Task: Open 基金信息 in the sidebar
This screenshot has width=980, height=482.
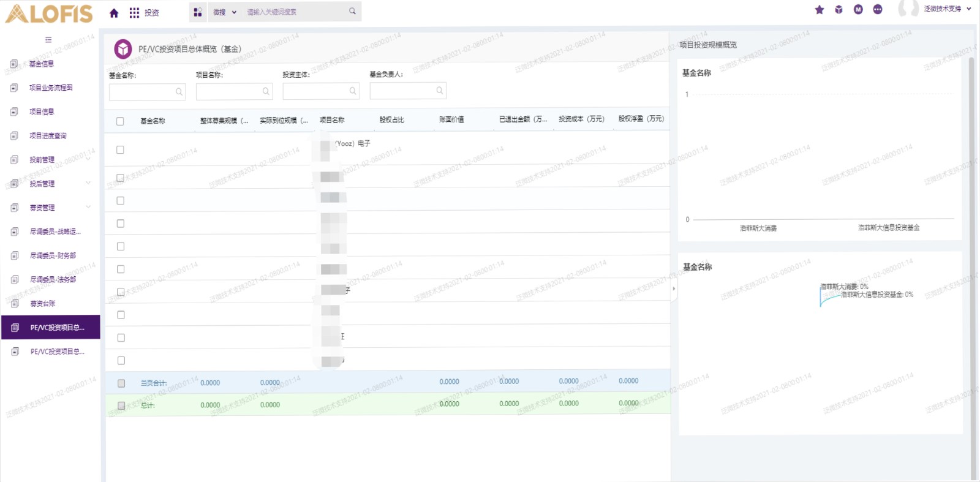Action: 42,64
